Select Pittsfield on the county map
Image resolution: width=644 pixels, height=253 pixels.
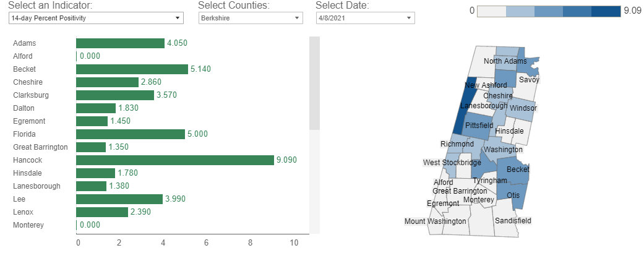pyautogui.click(x=479, y=126)
